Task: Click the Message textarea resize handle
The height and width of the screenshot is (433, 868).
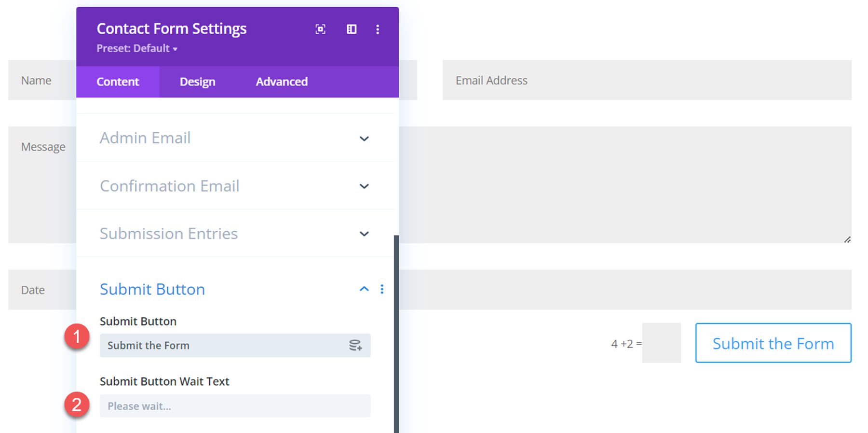Action: coord(847,239)
